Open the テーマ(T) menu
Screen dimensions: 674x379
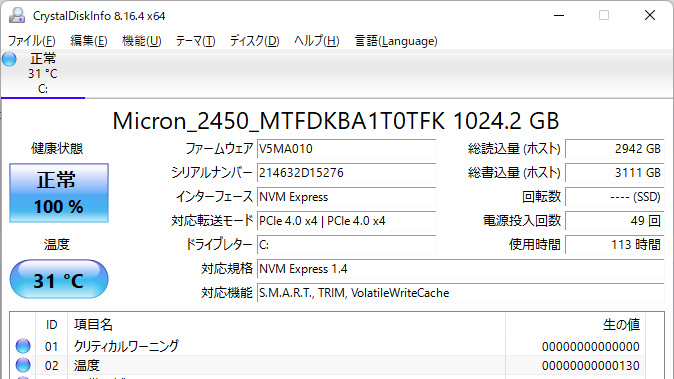195,41
